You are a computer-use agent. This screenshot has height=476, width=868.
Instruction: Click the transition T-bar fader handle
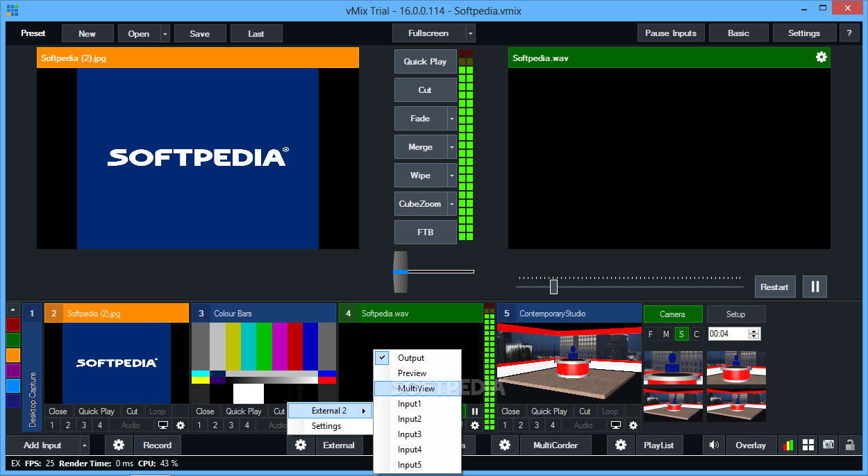(x=401, y=271)
